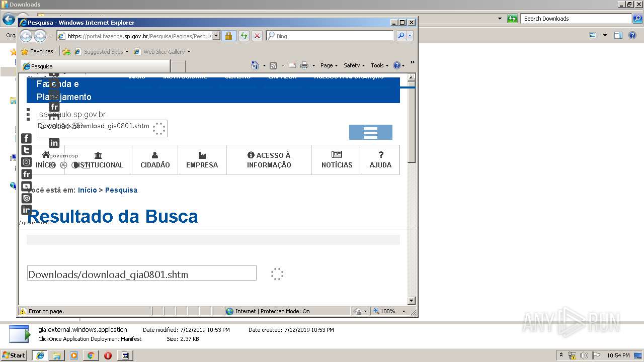Open the hamburger menu button
This screenshot has height=362, width=644.
371,132
